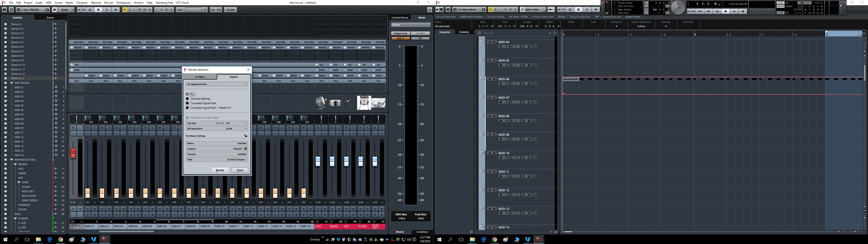Click the Record button in MixConsole toolbar

(x=116, y=10)
